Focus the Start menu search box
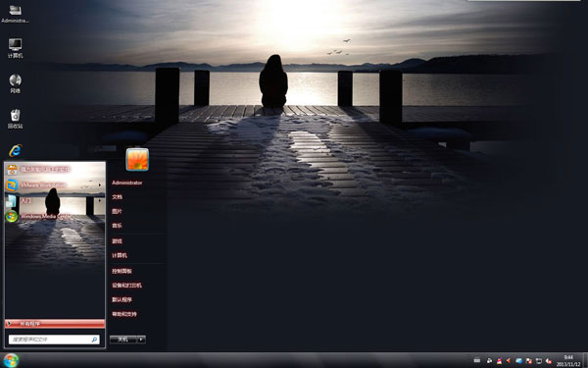Screen dimensions: 588x368 tap(54, 340)
